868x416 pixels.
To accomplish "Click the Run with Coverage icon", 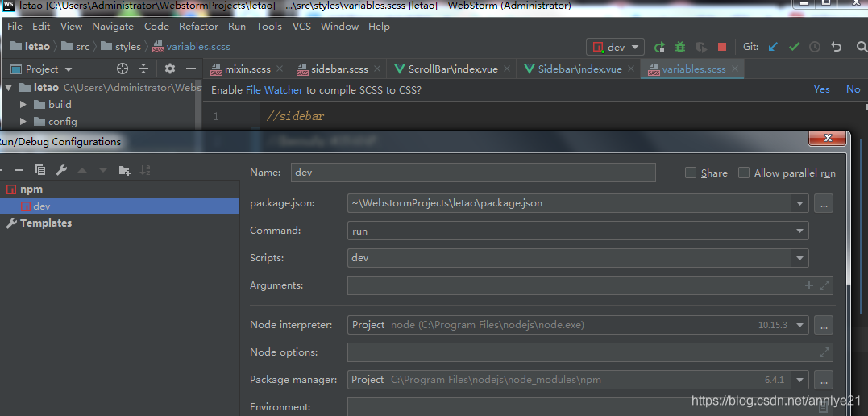I will [701, 47].
